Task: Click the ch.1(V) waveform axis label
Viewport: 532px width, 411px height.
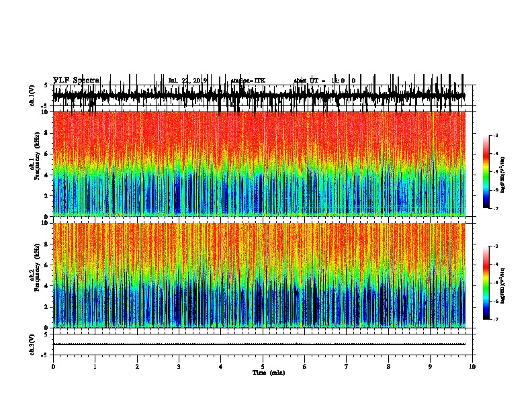Action: click(32, 95)
